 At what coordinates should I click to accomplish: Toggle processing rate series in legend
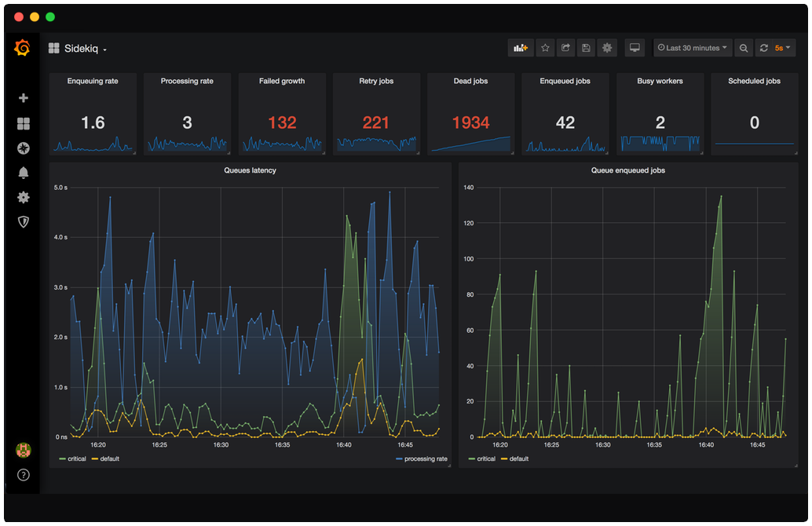[426, 458]
